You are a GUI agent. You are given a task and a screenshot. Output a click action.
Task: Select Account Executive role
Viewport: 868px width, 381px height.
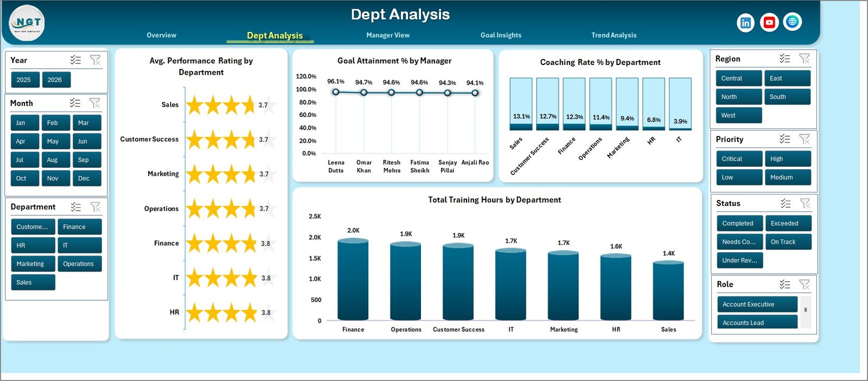click(x=757, y=305)
